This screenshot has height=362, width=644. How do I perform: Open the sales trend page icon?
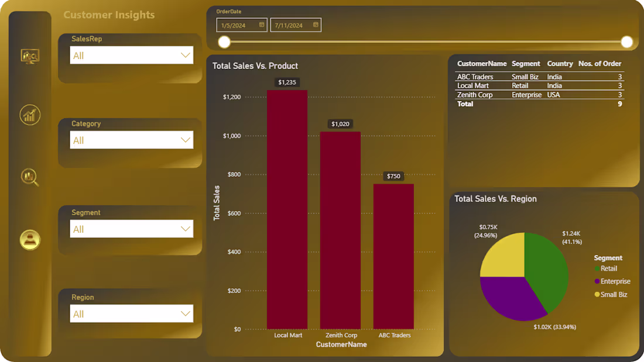(x=29, y=115)
